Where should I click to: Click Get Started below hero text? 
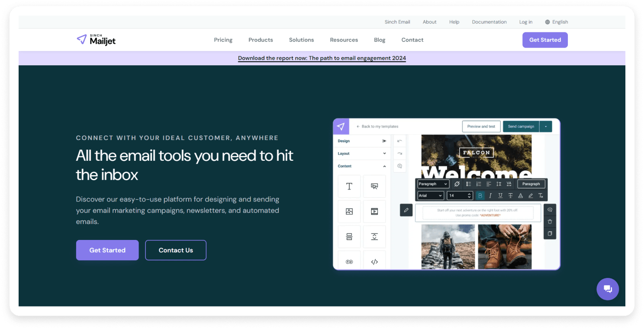pos(107,250)
